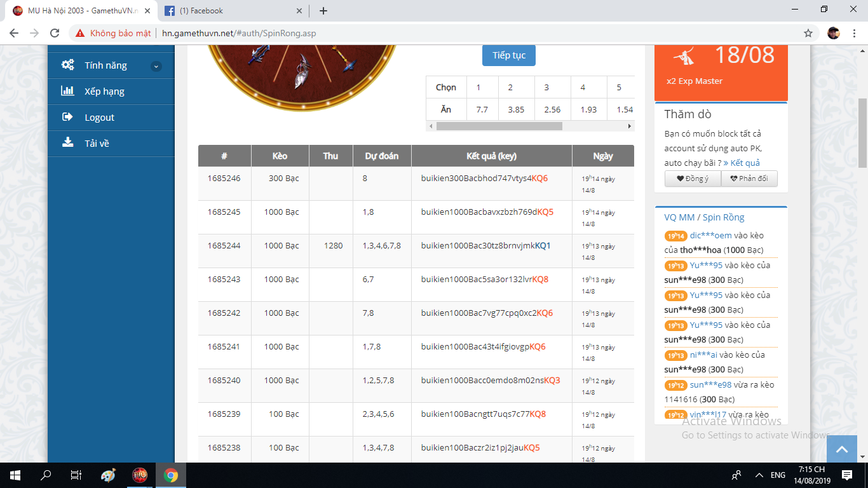
Task: Open the Action Center notifications icon
Action: click(847, 475)
